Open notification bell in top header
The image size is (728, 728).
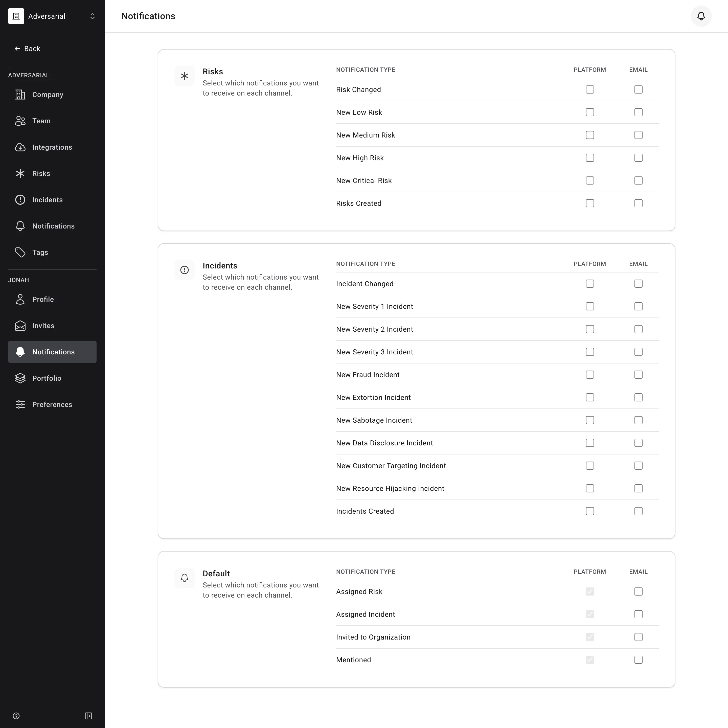(x=701, y=16)
